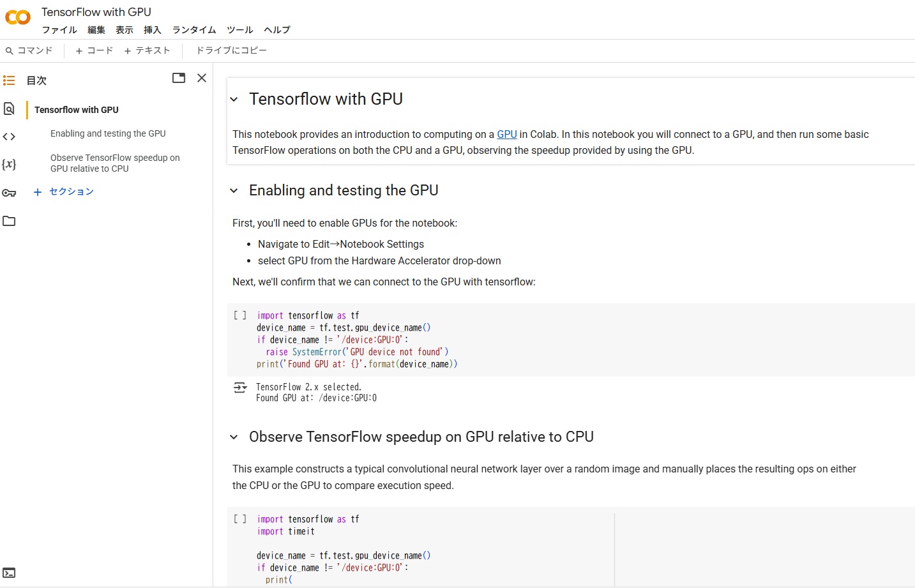Open the find and replace sidebar icon
The image size is (915, 588).
9,109
